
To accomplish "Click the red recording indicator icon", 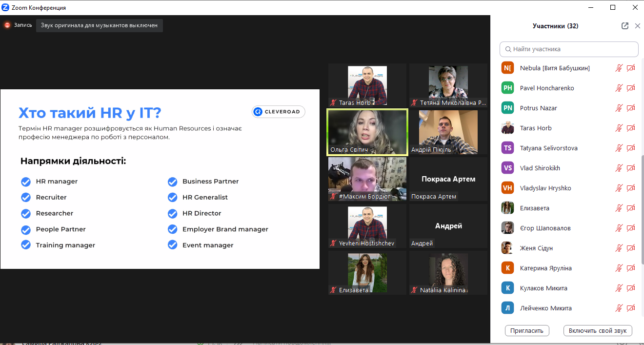I will [7, 25].
